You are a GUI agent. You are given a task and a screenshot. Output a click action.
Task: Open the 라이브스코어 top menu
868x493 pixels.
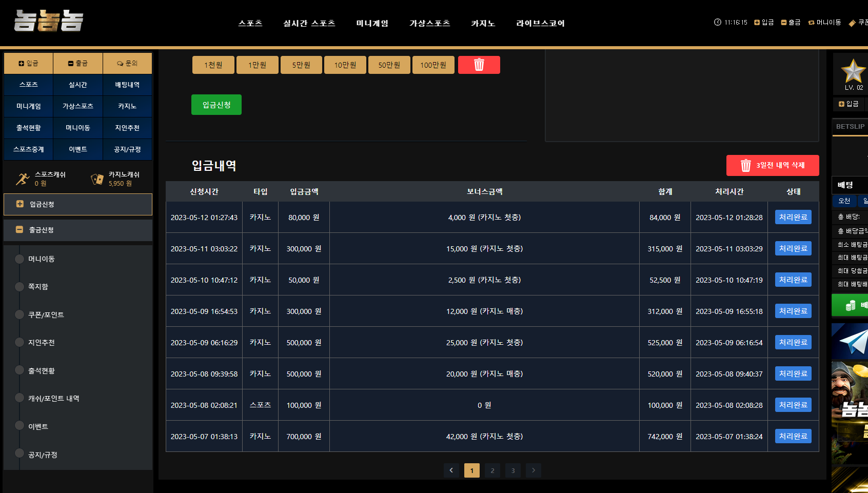coord(540,24)
